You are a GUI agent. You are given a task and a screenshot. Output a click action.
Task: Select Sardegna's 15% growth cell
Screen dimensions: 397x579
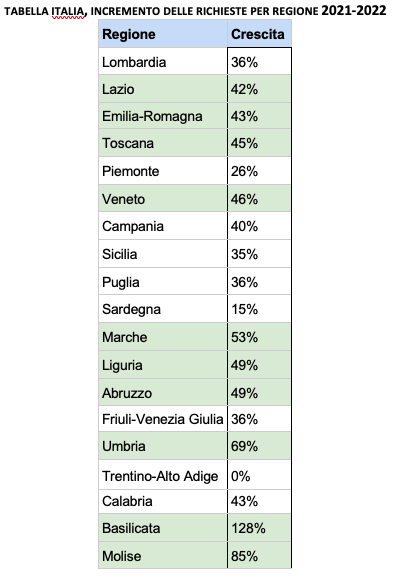tap(260, 309)
